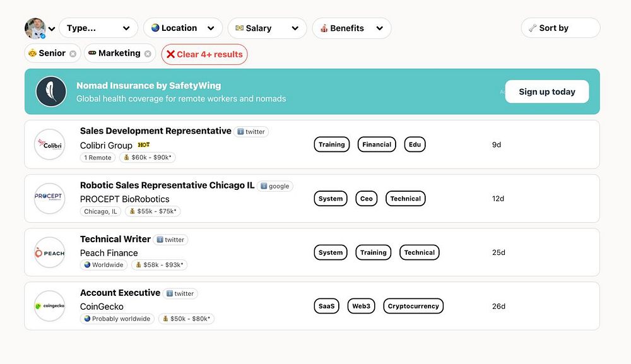
Task: Click the Sign up today button
Action: tap(546, 91)
